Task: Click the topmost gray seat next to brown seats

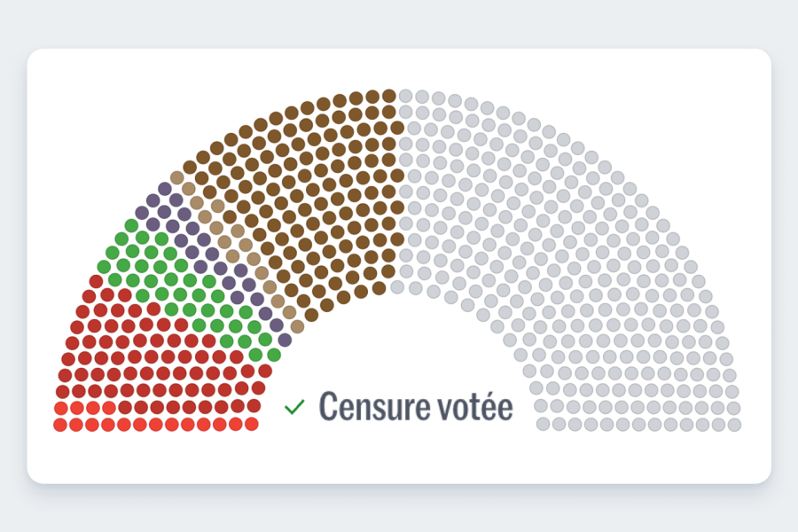Action: (405, 96)
